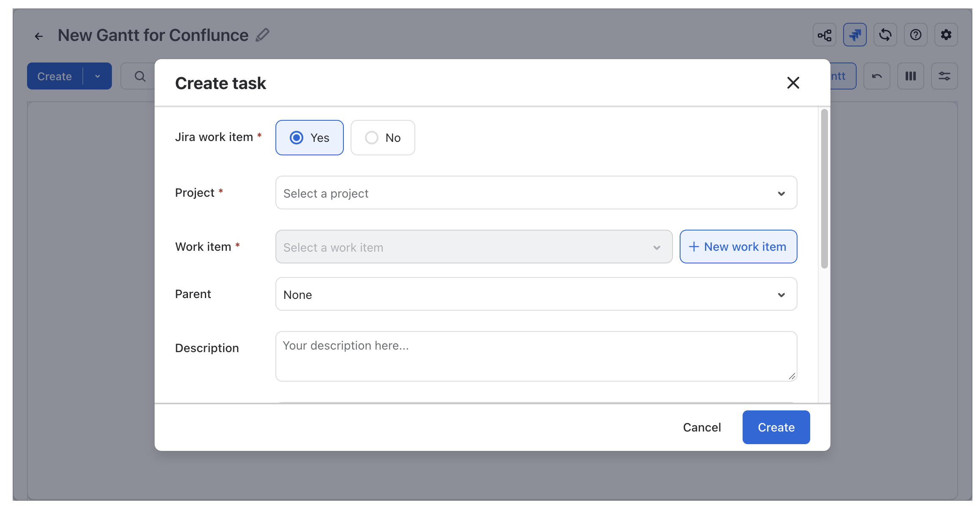Viewport: 980px width, 521px height.
Task: Open the Select a project dropdown
Action: coord(536,193)
